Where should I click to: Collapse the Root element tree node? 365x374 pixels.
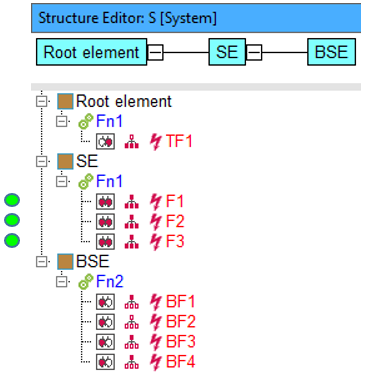tap(41, 101)
